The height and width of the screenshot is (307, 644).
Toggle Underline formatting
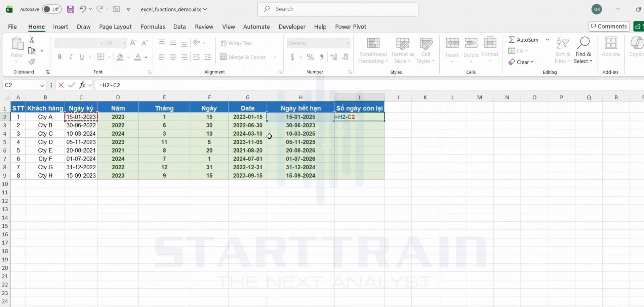click(x=82, y=57)
